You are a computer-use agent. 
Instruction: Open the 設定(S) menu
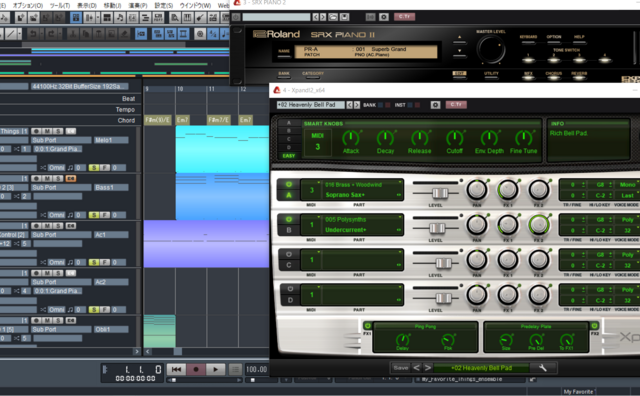coord(163,5)
